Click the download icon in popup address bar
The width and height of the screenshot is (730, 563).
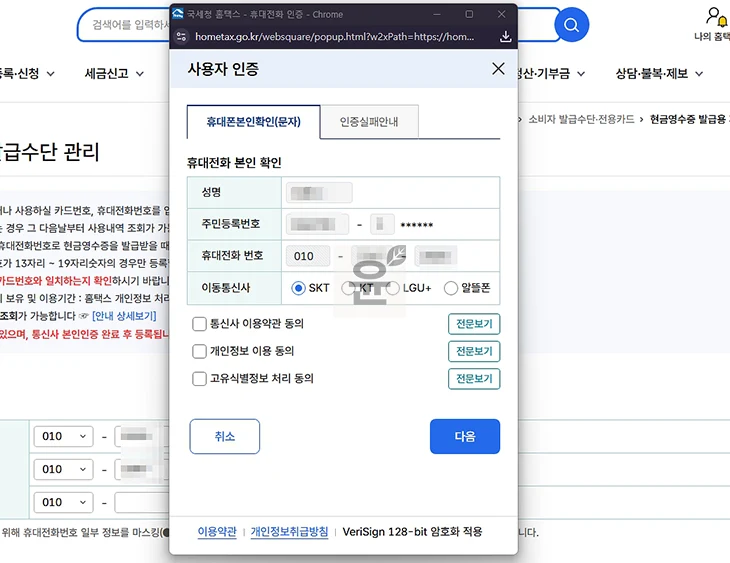tap(505, 36)
